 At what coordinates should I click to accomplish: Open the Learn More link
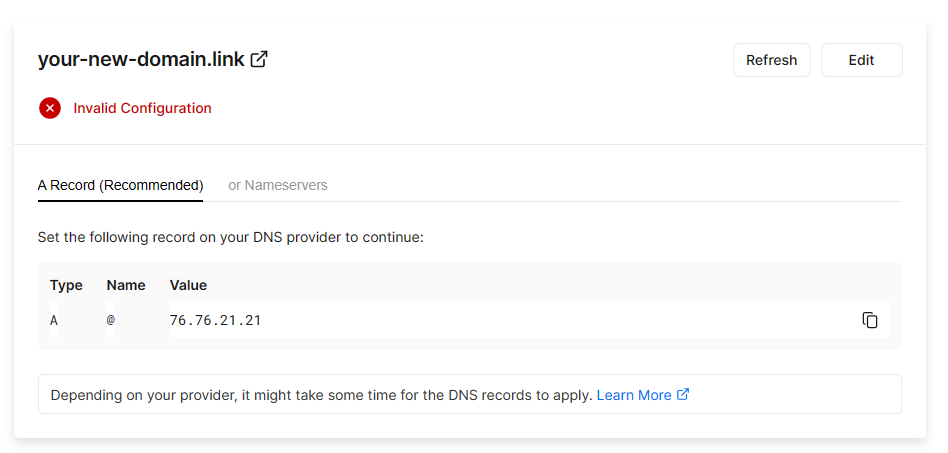pyautogui.click(x=634, y=395)
